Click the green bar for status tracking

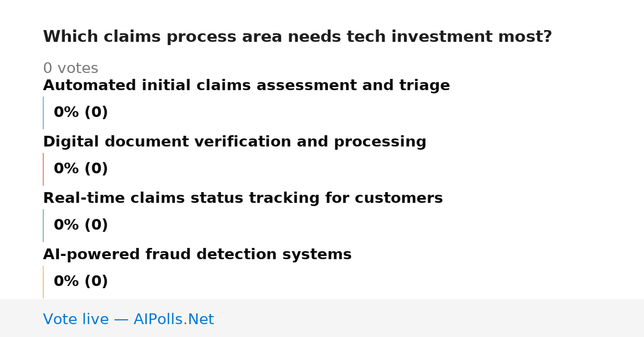click(43, 225)
